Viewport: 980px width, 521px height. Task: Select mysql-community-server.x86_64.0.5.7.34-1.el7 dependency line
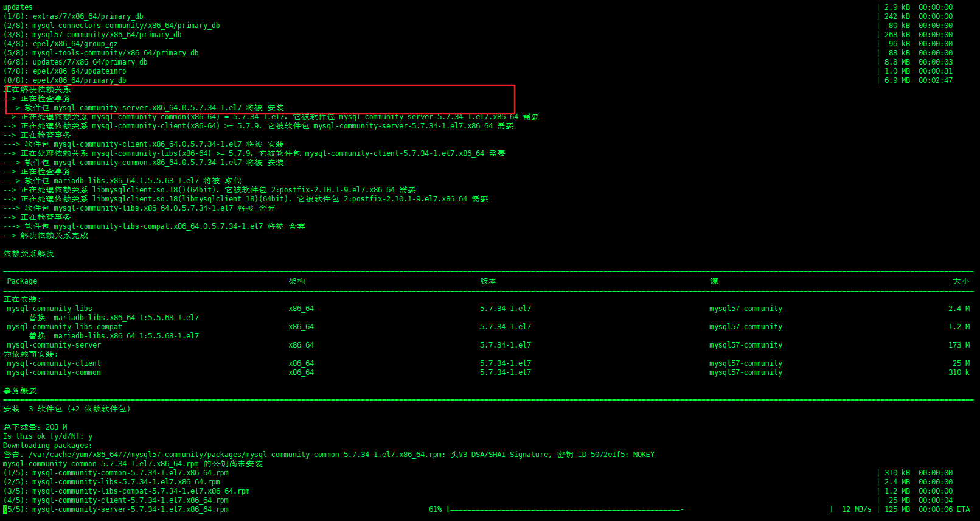[144, 108]
